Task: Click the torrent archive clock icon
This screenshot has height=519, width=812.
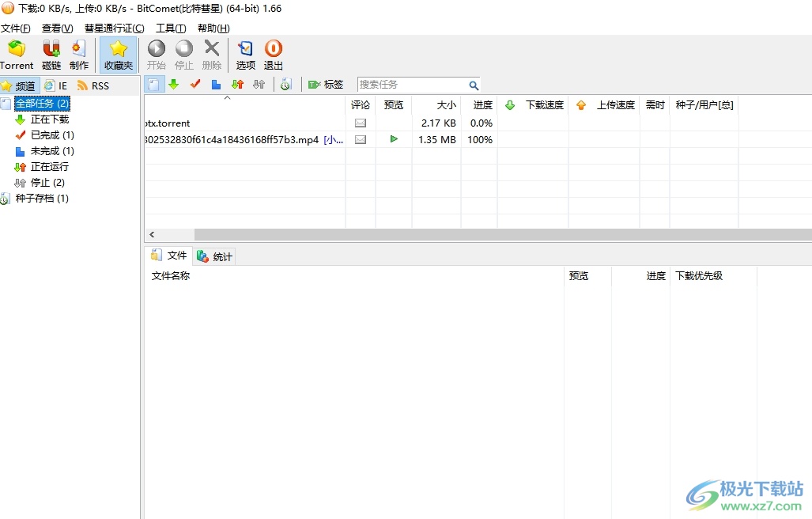Action: (286, 85)
